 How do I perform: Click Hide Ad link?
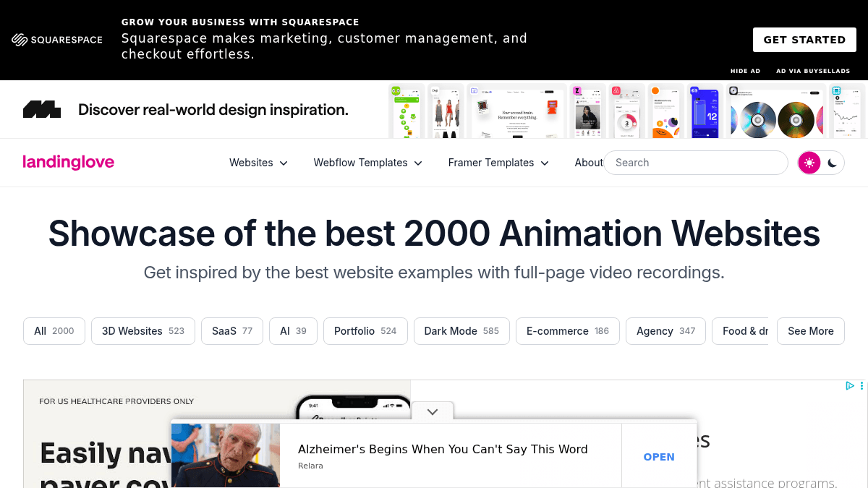(x=745, y=71)
